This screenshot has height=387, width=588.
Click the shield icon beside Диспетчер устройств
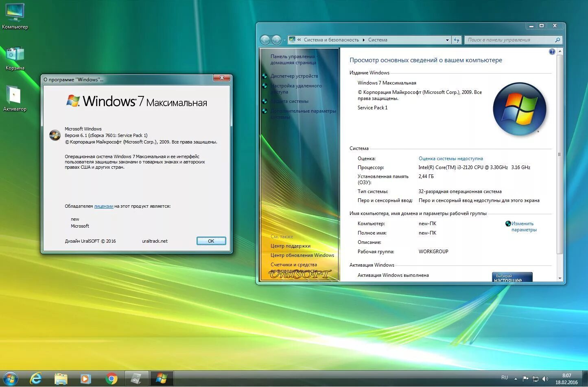pyautogui.click(x=264, y=76)
